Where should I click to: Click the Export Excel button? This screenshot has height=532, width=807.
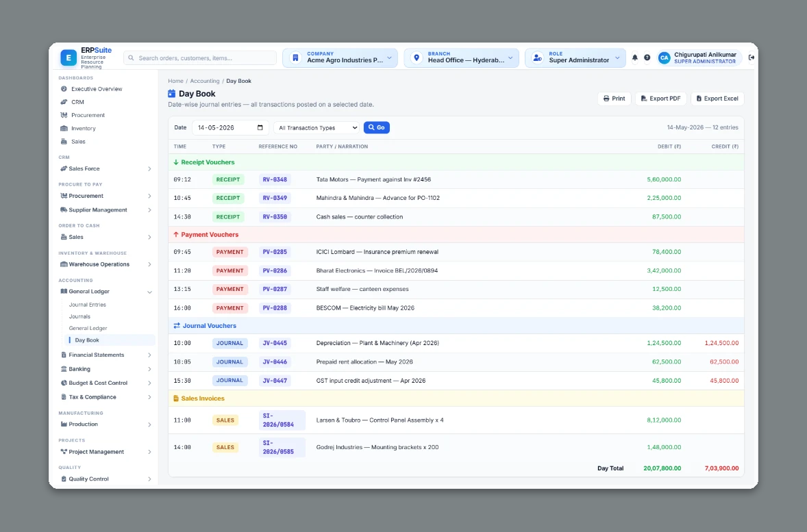coord(717,99)
